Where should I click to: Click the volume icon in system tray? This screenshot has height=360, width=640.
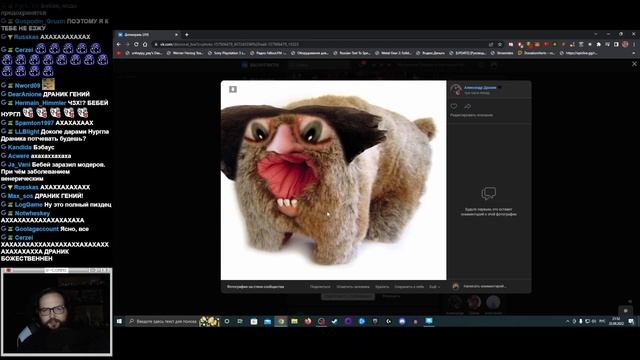click(594, 322)
